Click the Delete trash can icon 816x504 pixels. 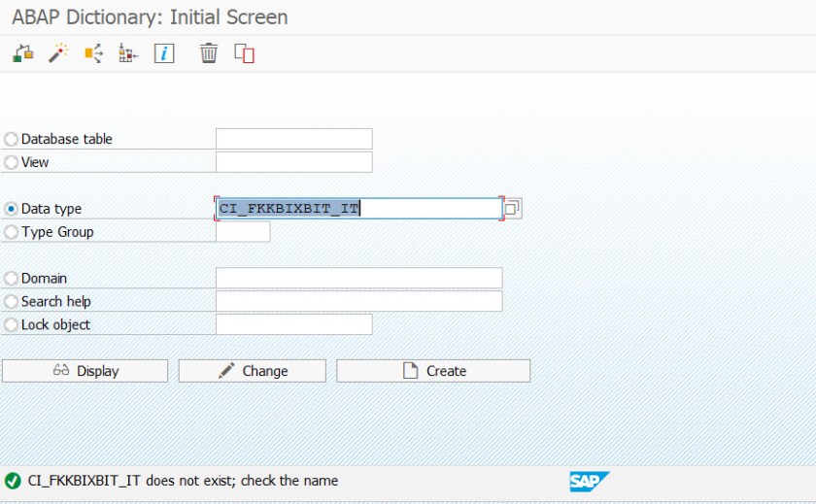point(209,54)
